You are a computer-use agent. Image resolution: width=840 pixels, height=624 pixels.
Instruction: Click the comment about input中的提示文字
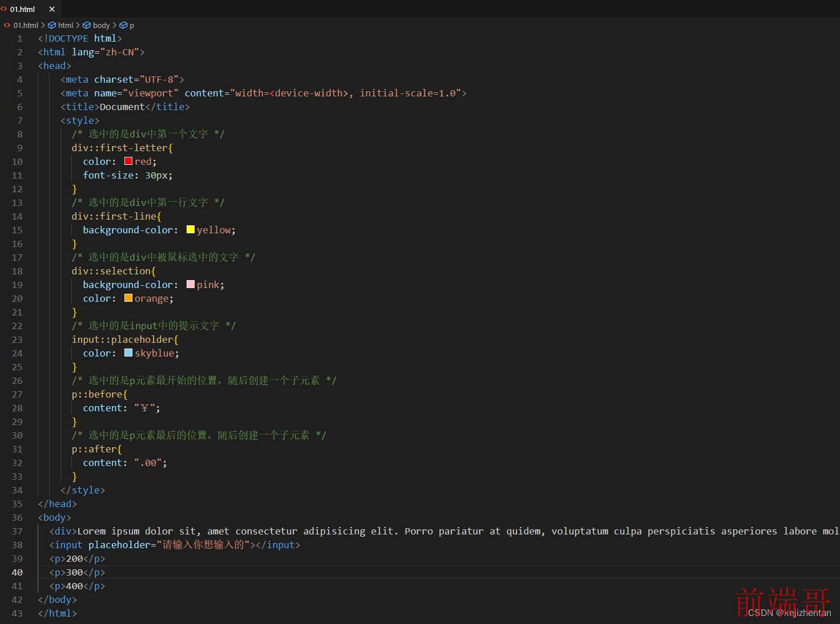(154, 326)
